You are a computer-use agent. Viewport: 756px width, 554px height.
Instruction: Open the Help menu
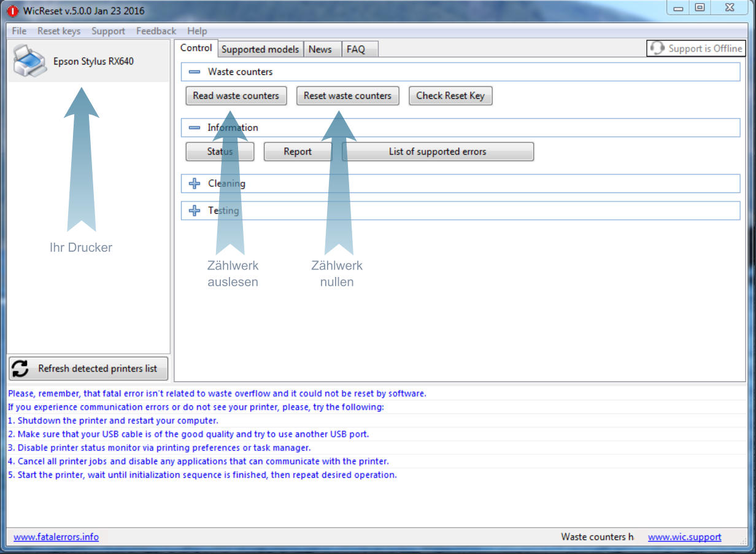click(197, 31)
